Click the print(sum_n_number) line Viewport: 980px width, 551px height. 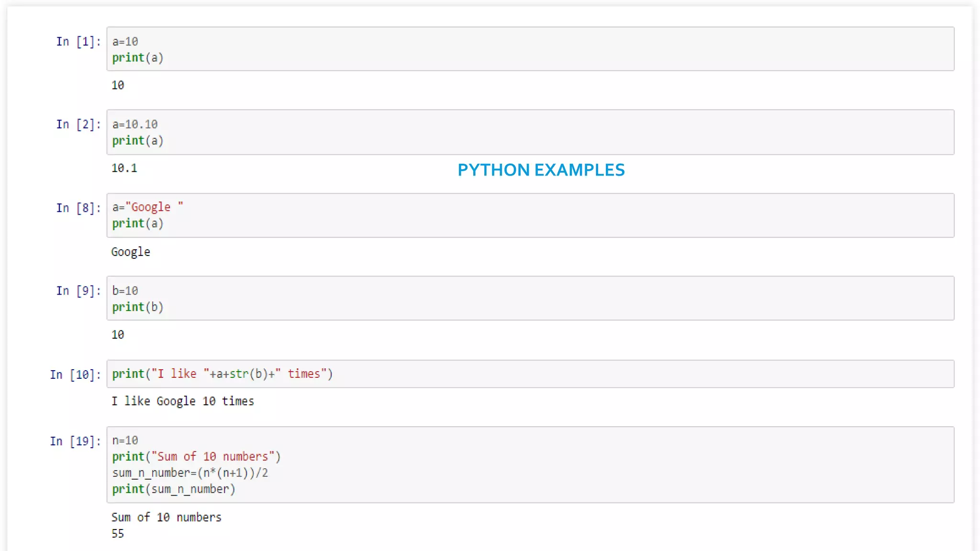click(x=174, y=489)
